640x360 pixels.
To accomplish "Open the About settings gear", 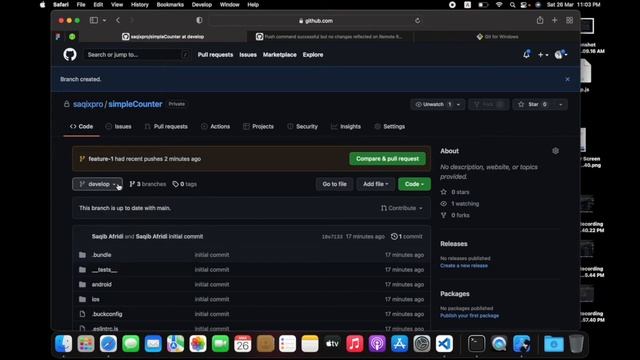I will coord(556,151).
